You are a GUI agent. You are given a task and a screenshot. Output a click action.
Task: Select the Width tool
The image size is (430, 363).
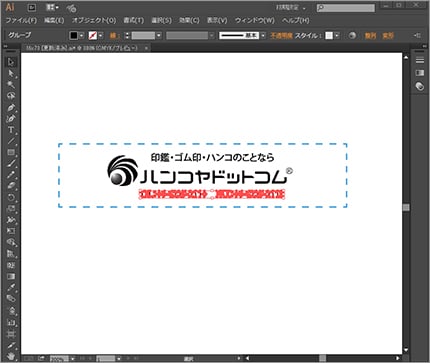coord(11,220)
